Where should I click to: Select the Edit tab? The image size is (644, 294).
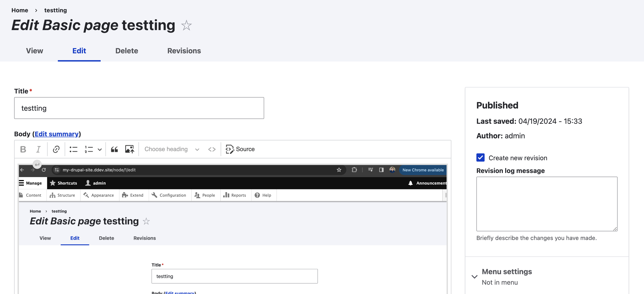tap(79, 51)
